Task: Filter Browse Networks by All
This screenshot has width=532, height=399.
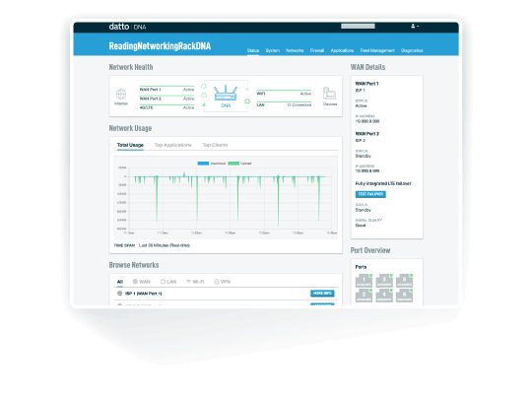Action: click(120, 282)
